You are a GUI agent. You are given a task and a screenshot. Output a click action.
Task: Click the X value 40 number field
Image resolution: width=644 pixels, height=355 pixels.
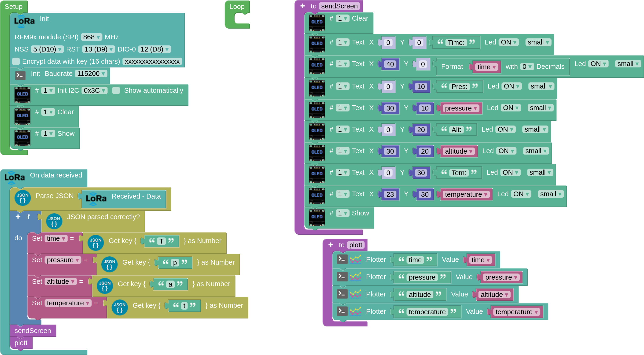(390, 64)
